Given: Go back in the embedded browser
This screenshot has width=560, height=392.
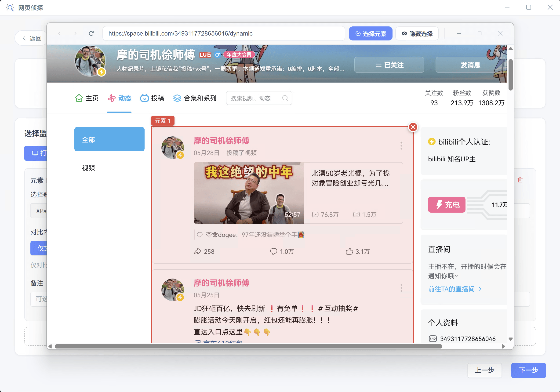Looking at the screenshot, I should (x=59, y=33).
